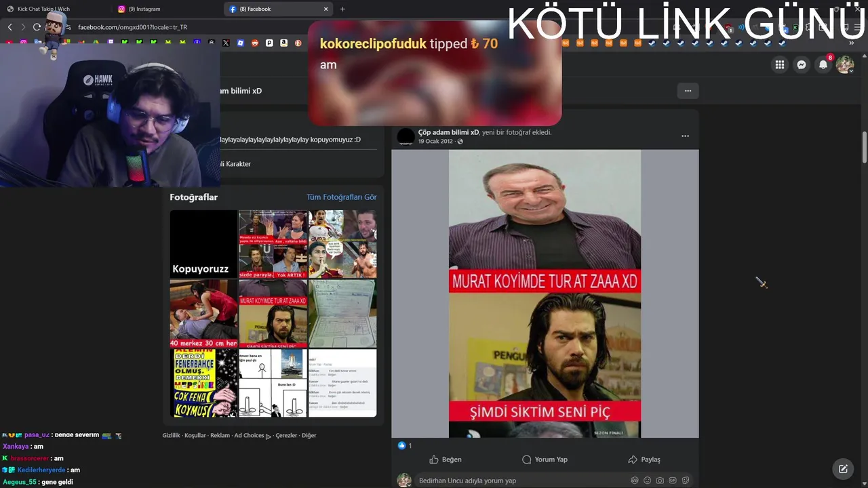Expand the Diğer footer menu
Screen dimensions: 868x488
(309, 436)
